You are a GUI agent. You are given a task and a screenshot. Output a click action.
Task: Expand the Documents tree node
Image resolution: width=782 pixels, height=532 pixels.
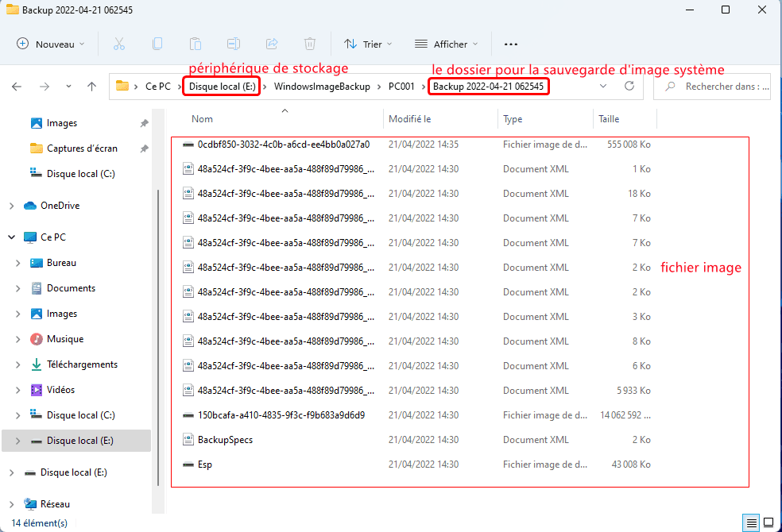[18, 288]
